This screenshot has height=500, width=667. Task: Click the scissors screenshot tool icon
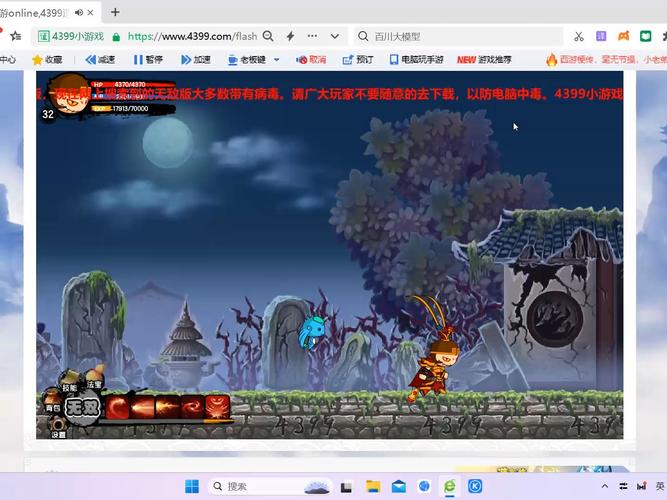579,37
